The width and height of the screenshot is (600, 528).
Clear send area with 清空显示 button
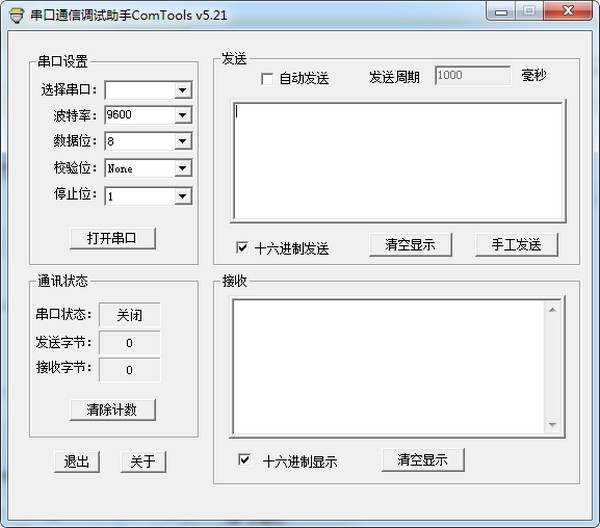pos(410,245)
